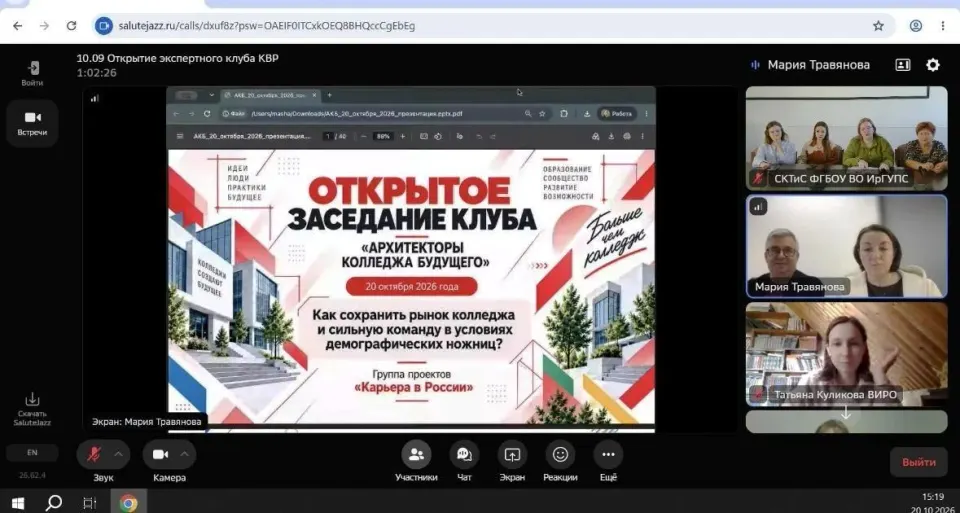Click the 88% zoom field in shared PDF
Image resolution: width=960 pixels, height=513 pixels.
(383, 137)
